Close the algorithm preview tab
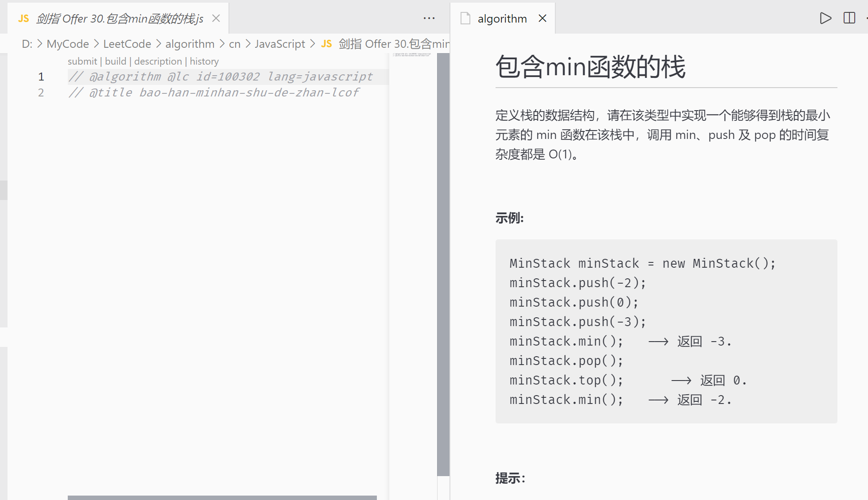The image size is (868, 500). coord(542,18)
